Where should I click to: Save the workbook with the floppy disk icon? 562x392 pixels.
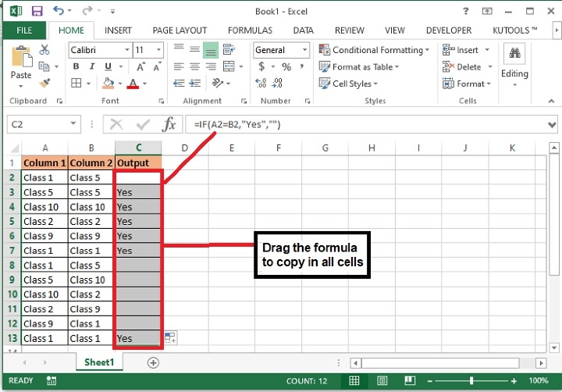(x=37, y=11)
